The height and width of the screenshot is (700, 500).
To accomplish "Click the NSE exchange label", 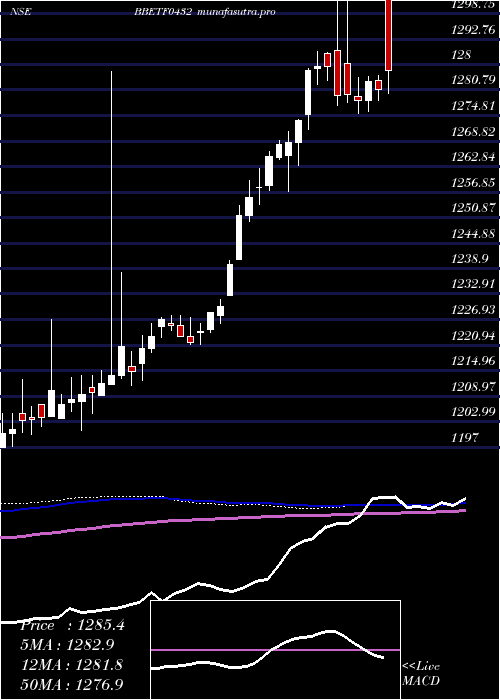I will point(21,12).
